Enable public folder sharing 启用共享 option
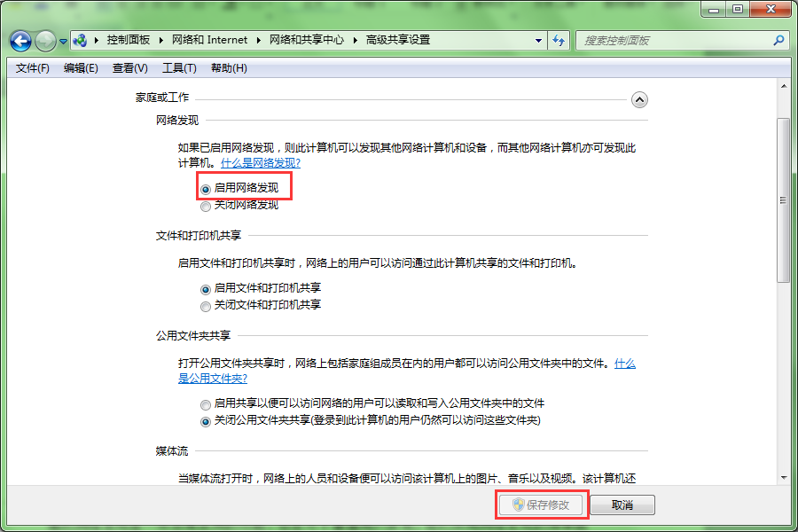The width and height of the screenshot is (798, 532). (x=206, y=404)
